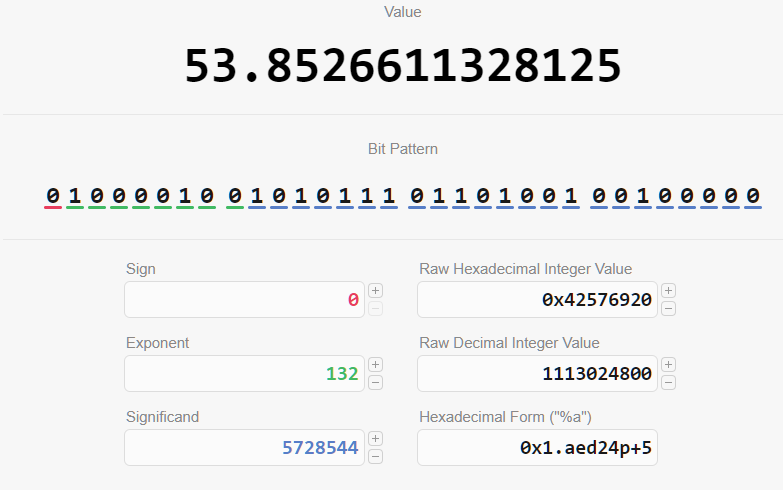The image size is (783, 490).
Task: Click the Hexadecimal Form ("%a") label
Action: pyautogui.click(x=505, y=417)
